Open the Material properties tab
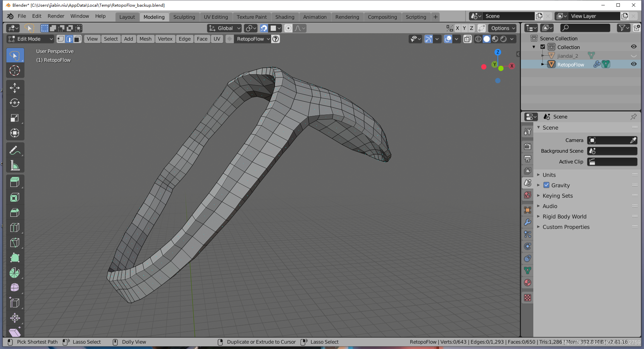644x349 pixels. (x=528, y=283)
